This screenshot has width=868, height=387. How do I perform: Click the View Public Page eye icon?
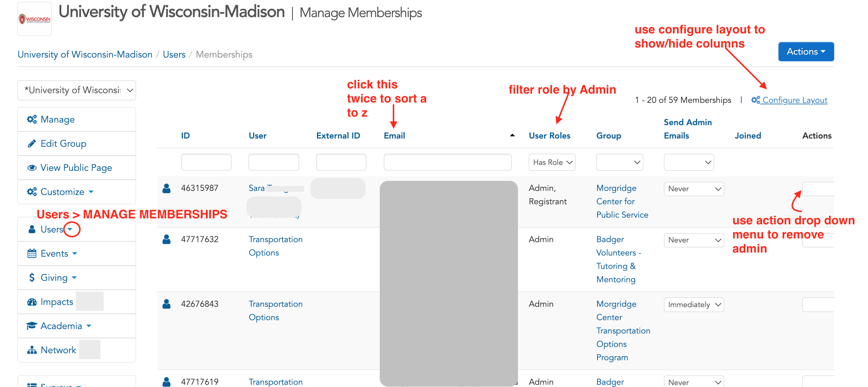(x=32, y=168)
